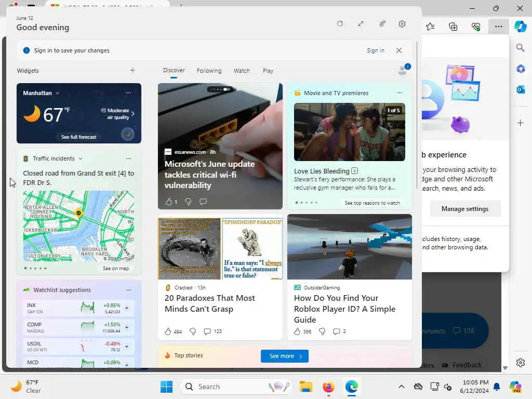Screen dimensions: 532x399
Task: Open Watchlist suggestions more options
Action: pyautogui.click(x=128, y=290)
